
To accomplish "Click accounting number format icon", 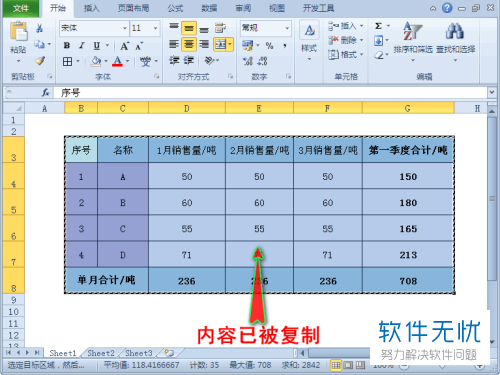I will point(247,45).
